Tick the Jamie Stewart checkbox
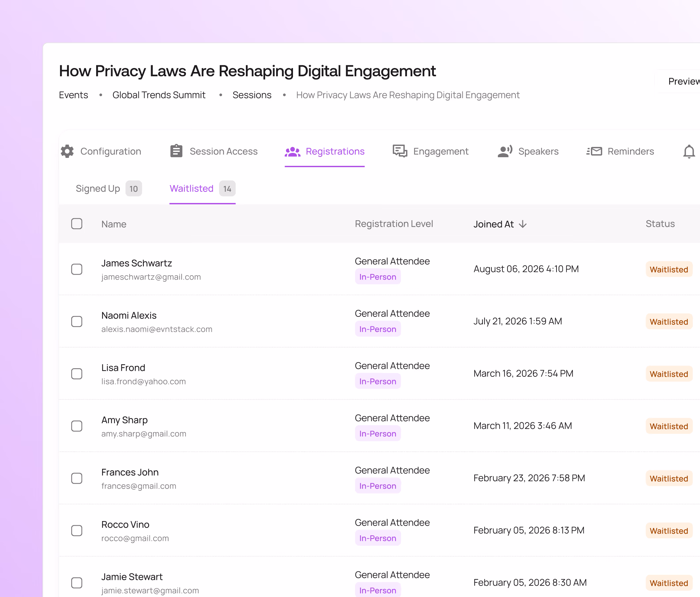This screenshot has width=700, height=597. tap(77, 583)
